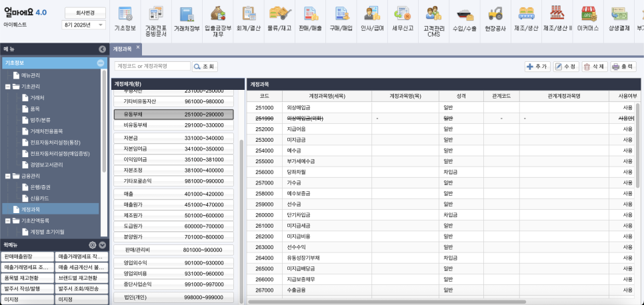The height and width of the screenshot is (305, 644).
Task: Select the 판매/관리비 account category
Action: pyautogui.click(x=174, y=250)
